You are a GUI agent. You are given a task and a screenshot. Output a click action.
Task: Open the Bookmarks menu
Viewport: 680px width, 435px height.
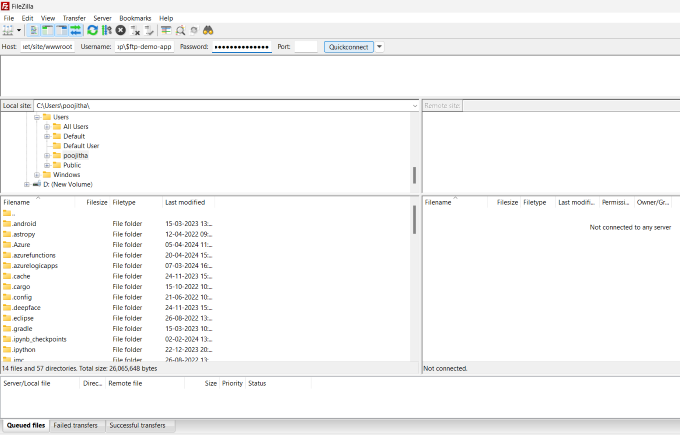tap(135, 18)
